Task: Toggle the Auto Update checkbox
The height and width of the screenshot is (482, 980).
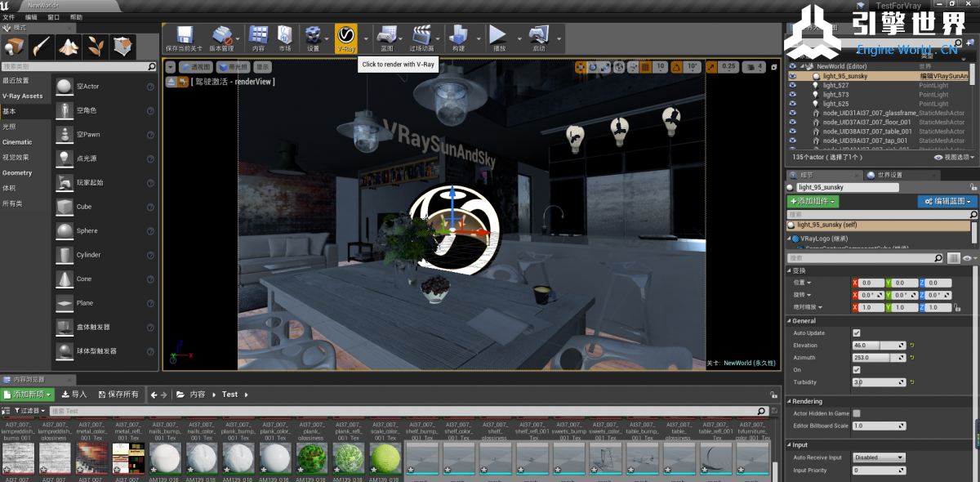Action: click(857, 333)
